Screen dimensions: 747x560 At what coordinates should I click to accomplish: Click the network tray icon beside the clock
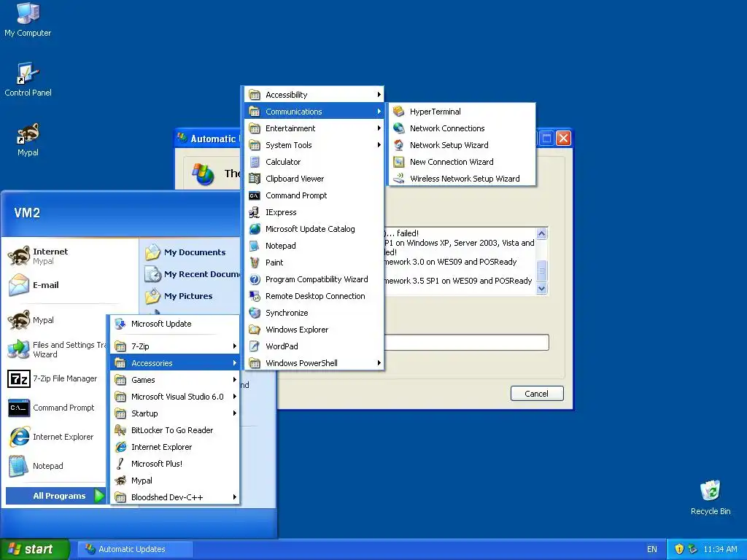click(693, 549)
